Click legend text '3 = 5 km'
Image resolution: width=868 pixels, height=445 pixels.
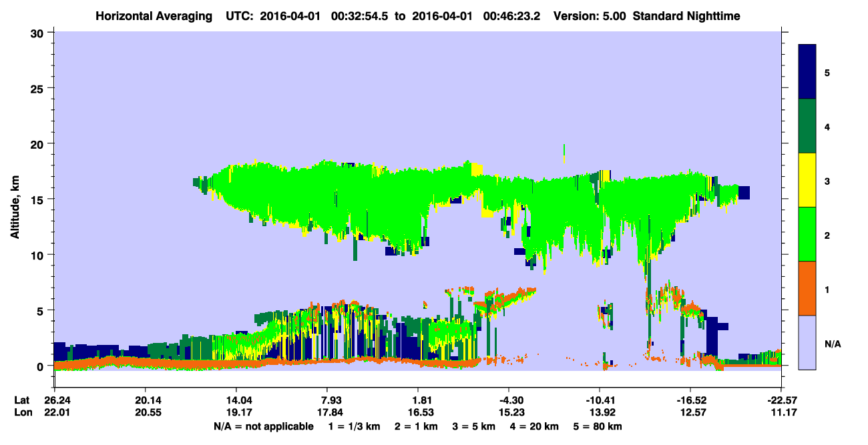[473, 426]
